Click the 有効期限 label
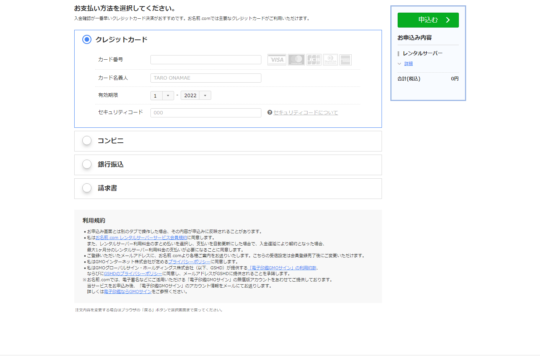Viewport: 540px width, 360px height. click(x=108, y=95)
